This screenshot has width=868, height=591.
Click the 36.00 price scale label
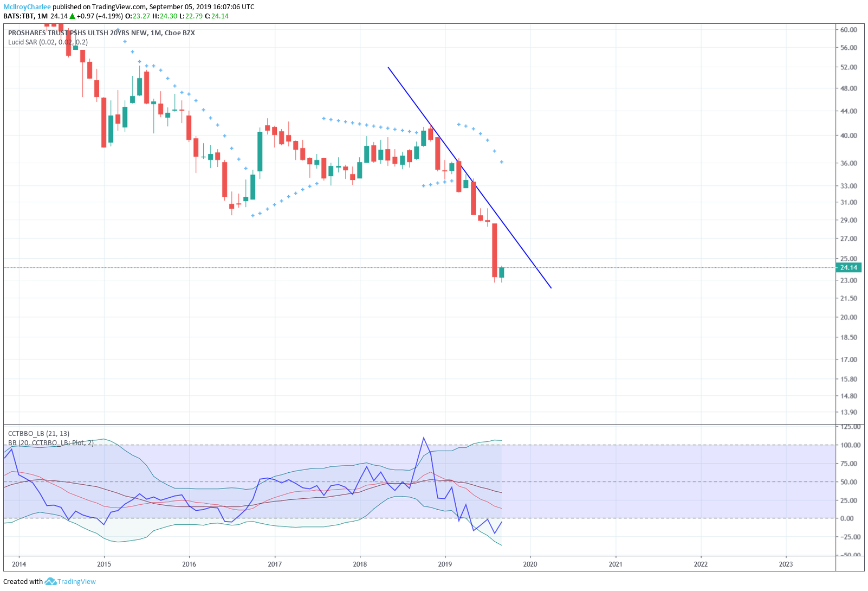tap(848, 163)
